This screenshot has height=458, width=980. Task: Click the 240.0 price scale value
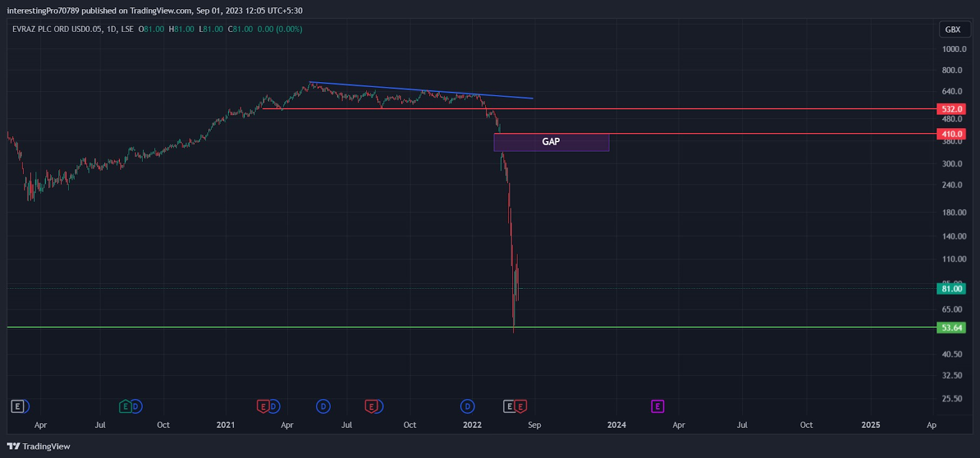pos(952,185)
